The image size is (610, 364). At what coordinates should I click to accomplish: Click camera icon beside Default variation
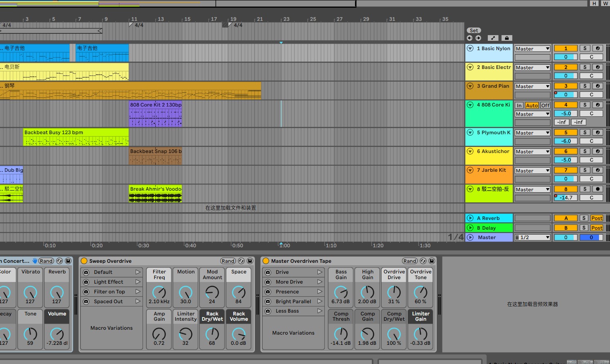click(86, 272)
